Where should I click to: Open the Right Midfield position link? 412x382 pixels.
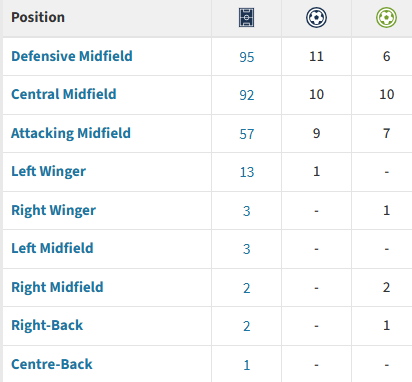click(57, 287)
